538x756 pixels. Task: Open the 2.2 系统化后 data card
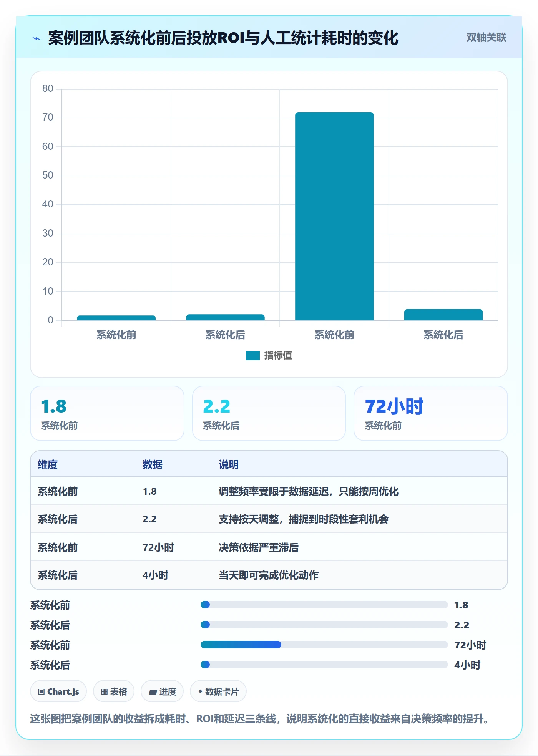(269, 413)
